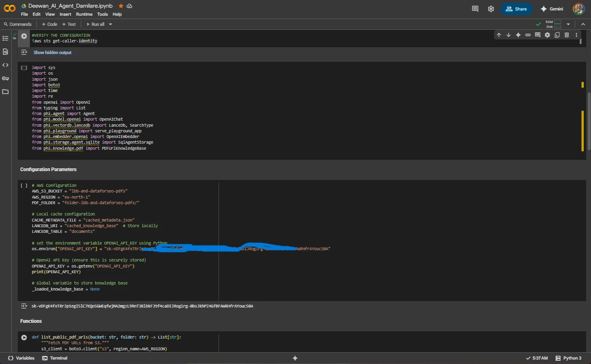Open the Insert menu
Screen dimensions: 591x364
[65, 14]
